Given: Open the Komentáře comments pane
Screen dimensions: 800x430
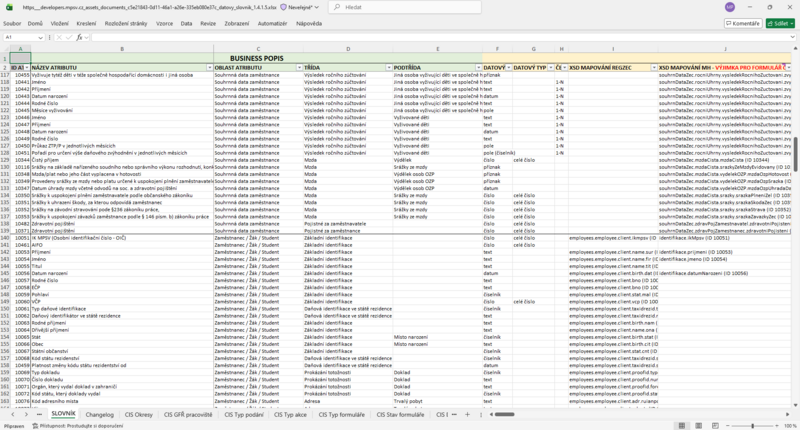Looking at the screenshot, I should [x=743, y=23].
